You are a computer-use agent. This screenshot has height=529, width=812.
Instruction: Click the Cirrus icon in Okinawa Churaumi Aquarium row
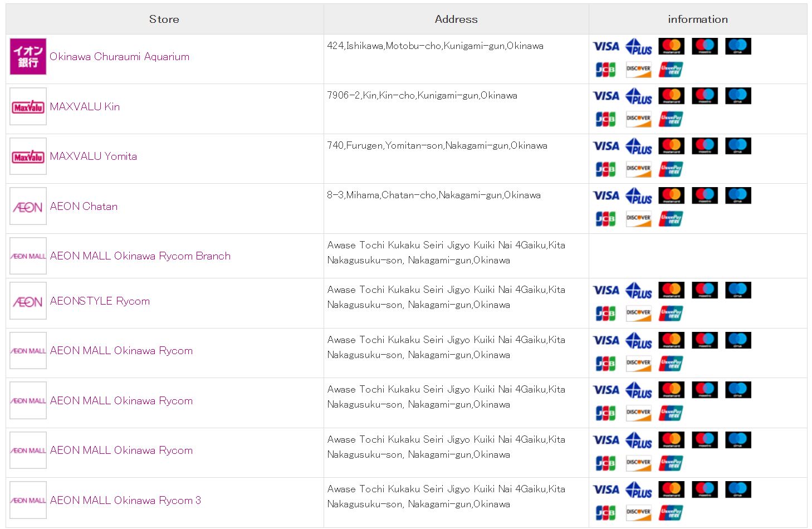[x=738, y=46]
